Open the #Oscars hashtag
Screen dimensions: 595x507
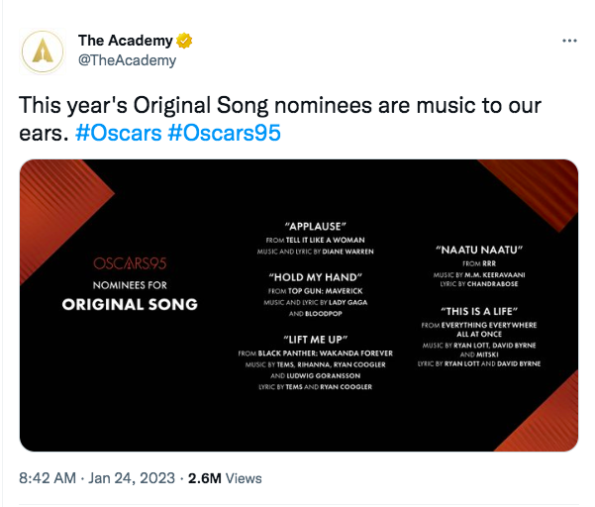click(x=118, y=133)
